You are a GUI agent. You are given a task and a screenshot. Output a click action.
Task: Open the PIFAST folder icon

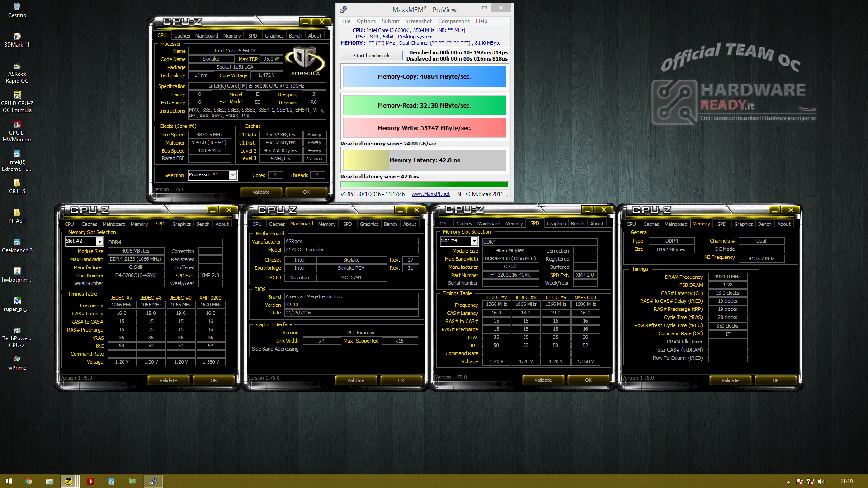click(17, 216)
